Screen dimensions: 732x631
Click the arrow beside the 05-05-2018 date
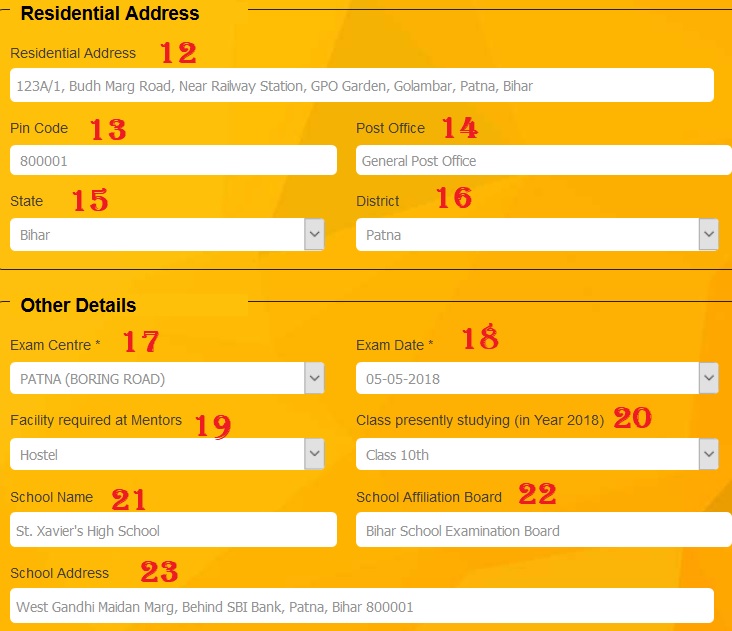(x=709, y=379)
